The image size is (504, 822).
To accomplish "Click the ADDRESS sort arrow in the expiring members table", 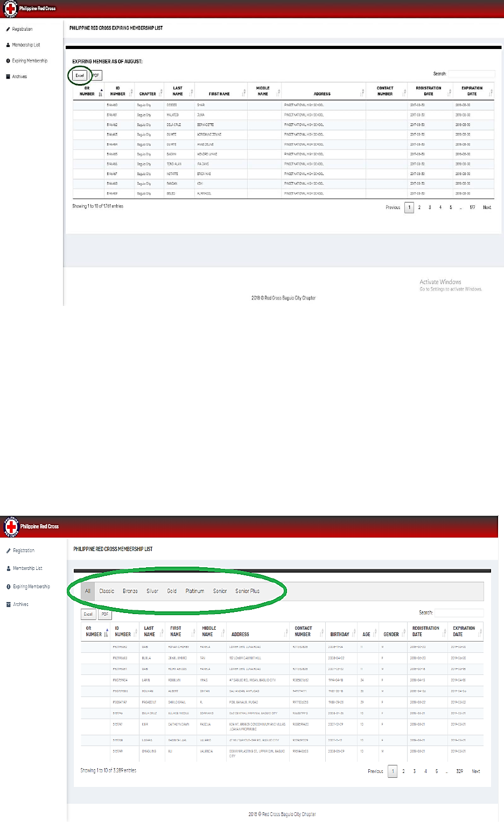I will [x=363, y=93].
